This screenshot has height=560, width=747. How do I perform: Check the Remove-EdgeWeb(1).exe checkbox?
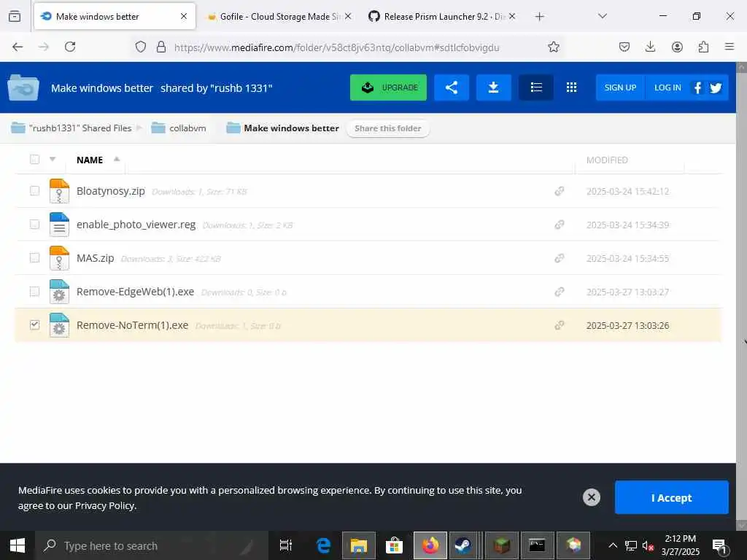click(34, 292)
